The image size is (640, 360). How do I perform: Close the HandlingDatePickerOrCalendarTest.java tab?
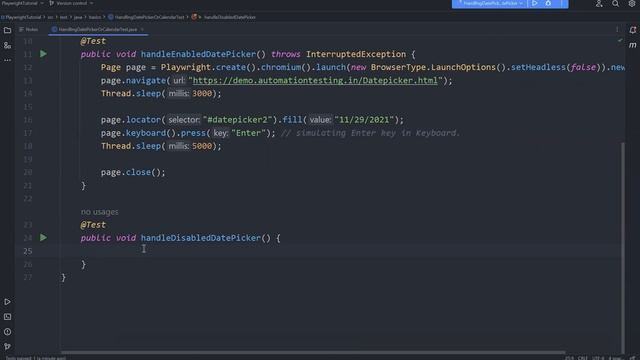(x=142, y=29)
